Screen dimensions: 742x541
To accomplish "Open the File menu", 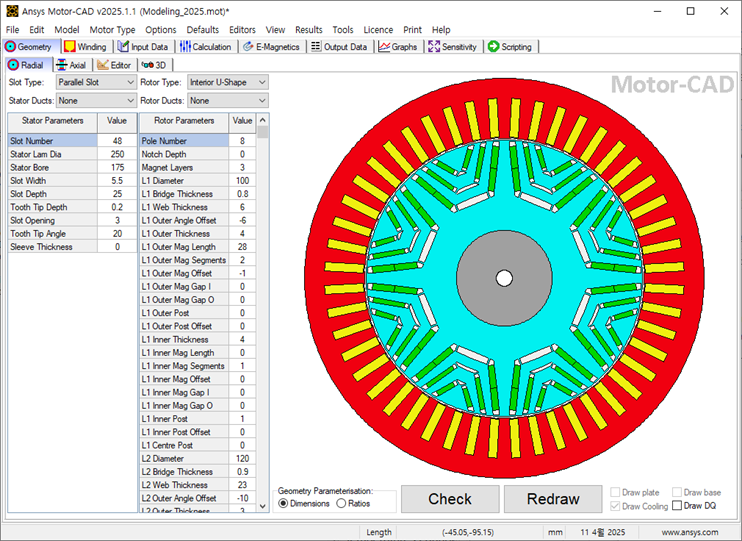I will (12, 30).
